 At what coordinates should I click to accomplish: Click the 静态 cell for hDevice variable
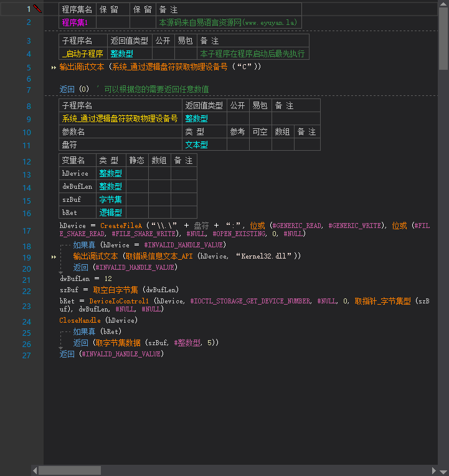tap(137, 173)
